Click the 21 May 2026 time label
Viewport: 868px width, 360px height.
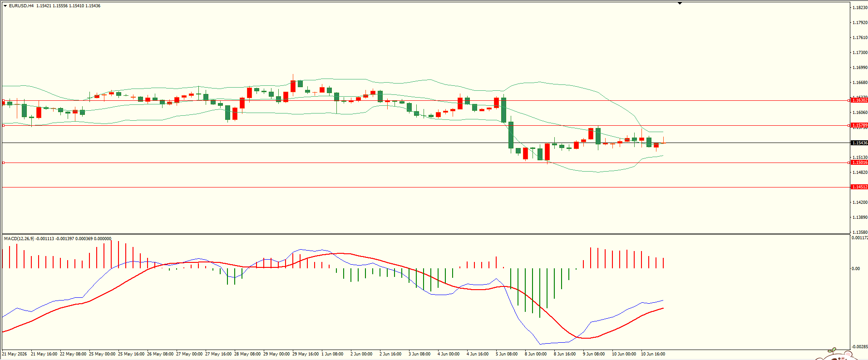point(15,354)
